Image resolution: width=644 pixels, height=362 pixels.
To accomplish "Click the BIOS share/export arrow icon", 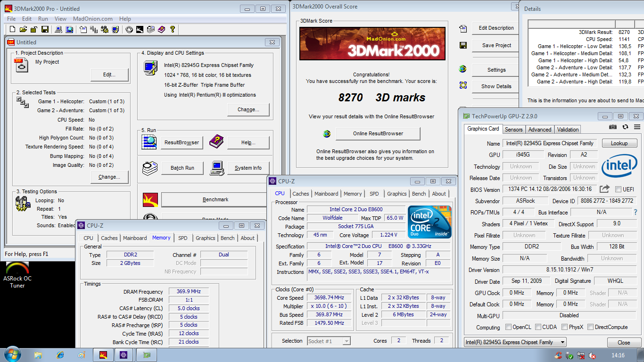I will pos(604,189).
